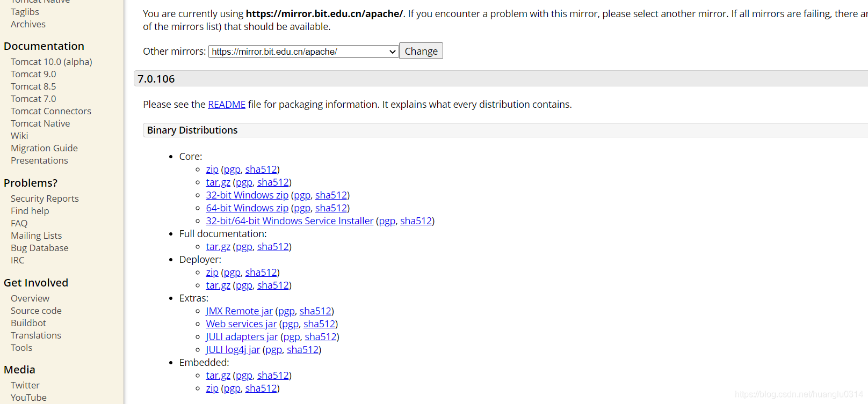The width and height of the screenshot is (868, 404).
Task: Open sha512 for JULI adapters jar
Action: click(x=321, y=336)
